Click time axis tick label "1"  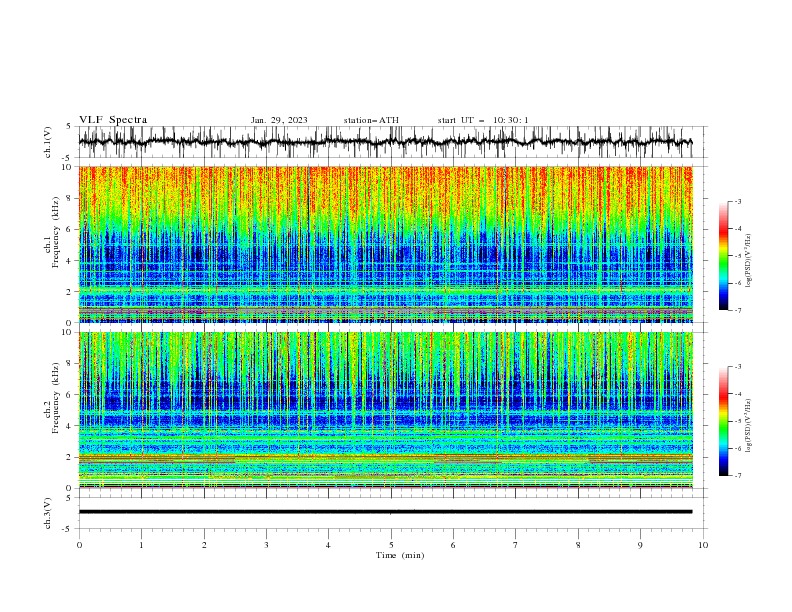click(141, 545)
